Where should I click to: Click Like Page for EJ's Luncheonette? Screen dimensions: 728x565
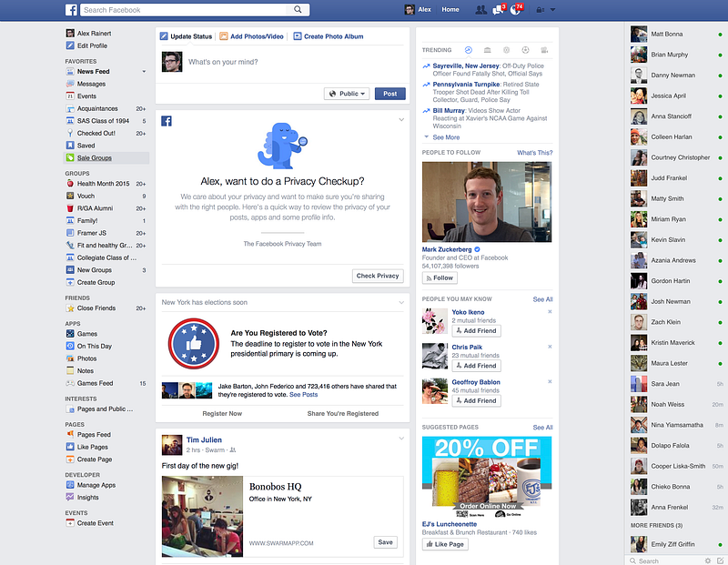(x=445, y=544)
